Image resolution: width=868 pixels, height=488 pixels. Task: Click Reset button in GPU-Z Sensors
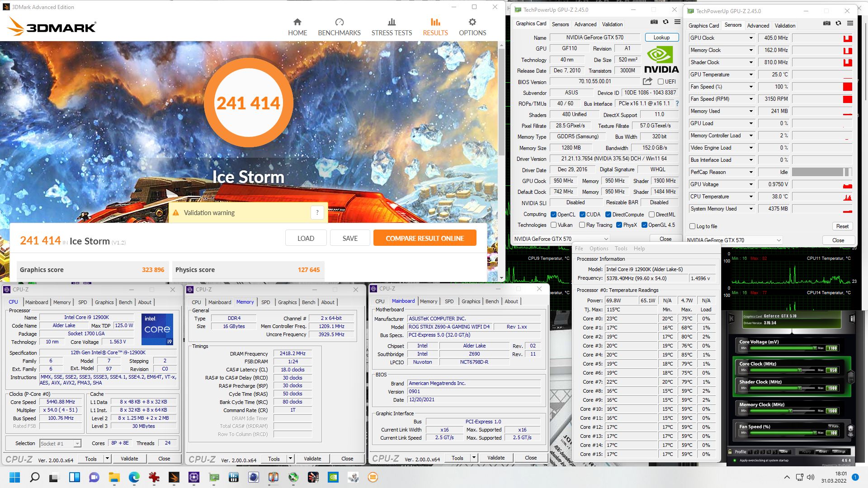842,226
